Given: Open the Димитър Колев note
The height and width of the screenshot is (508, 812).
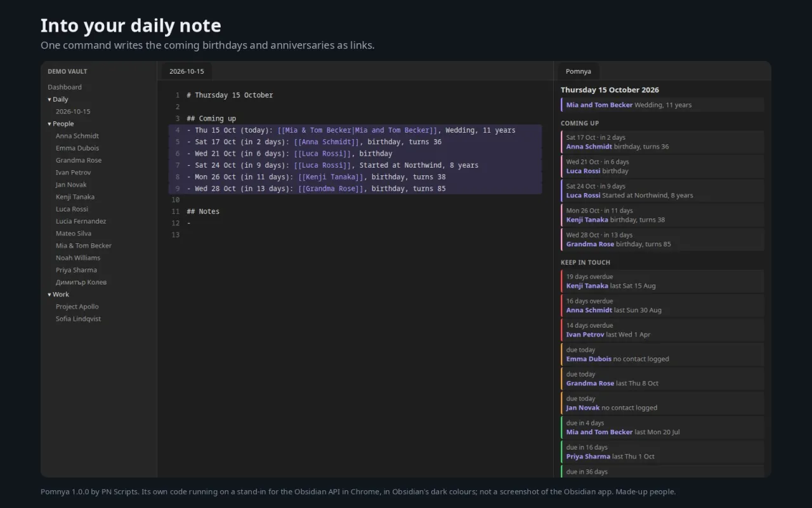Looking at the screenshot, I should pos(81,282).
